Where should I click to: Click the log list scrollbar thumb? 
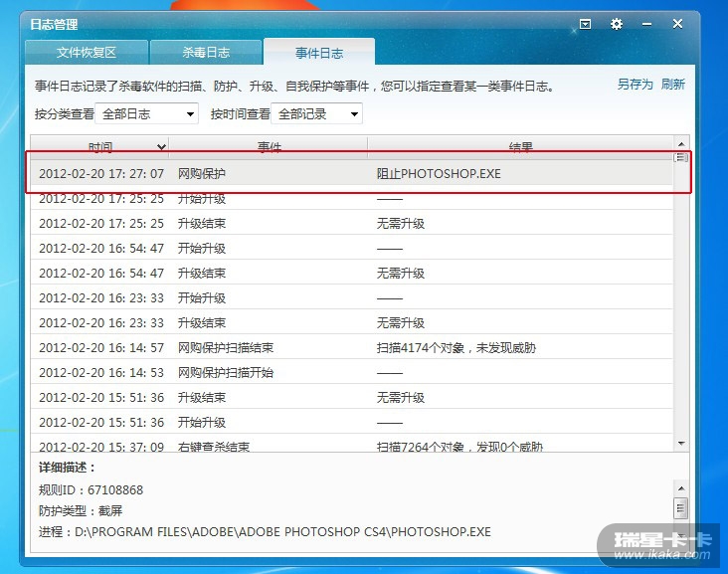point(681,157)
